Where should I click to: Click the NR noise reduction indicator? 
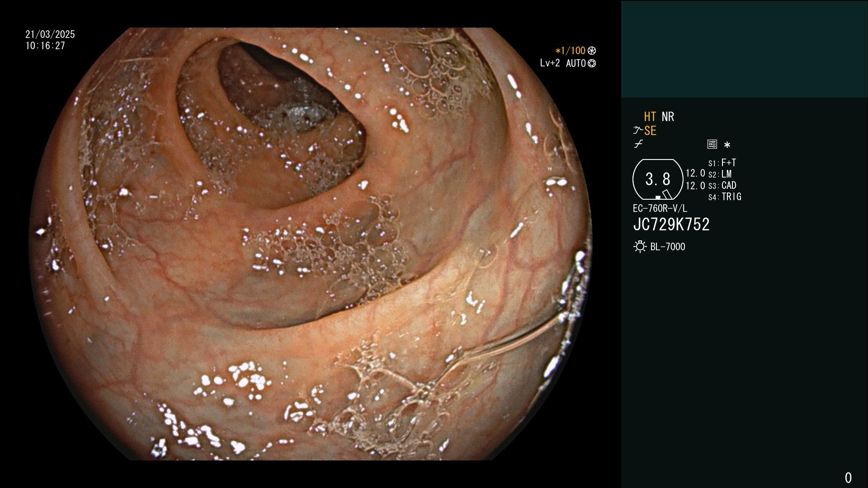668,117
